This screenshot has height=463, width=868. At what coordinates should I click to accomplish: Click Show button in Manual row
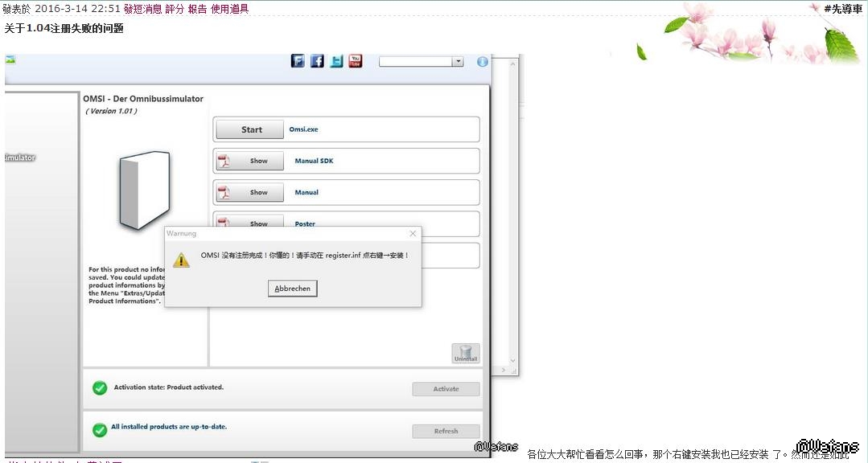249,192
